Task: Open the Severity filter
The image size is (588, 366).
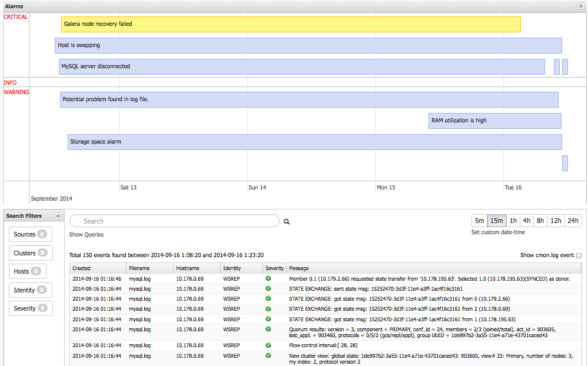Action: [30, 308]
